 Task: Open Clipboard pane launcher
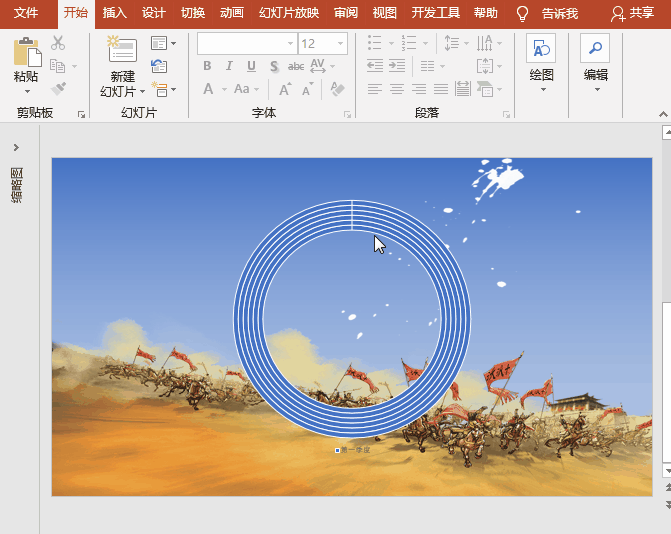click(81, 114)
